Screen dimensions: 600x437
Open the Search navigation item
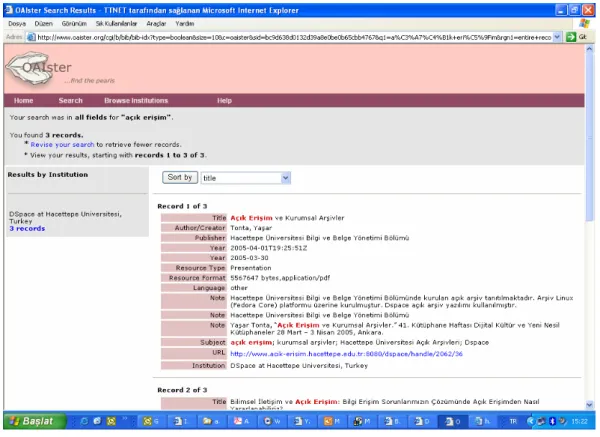coord(70,101)
